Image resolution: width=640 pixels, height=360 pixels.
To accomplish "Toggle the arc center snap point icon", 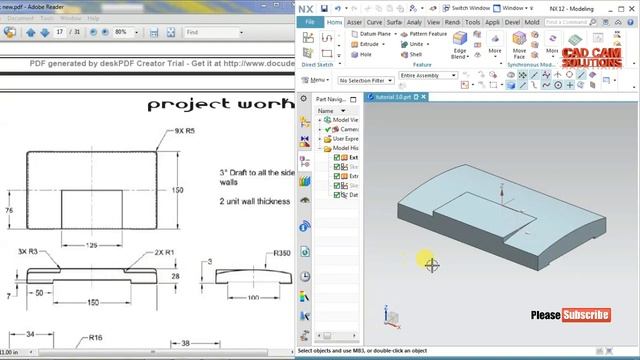I will pos(558,85).
